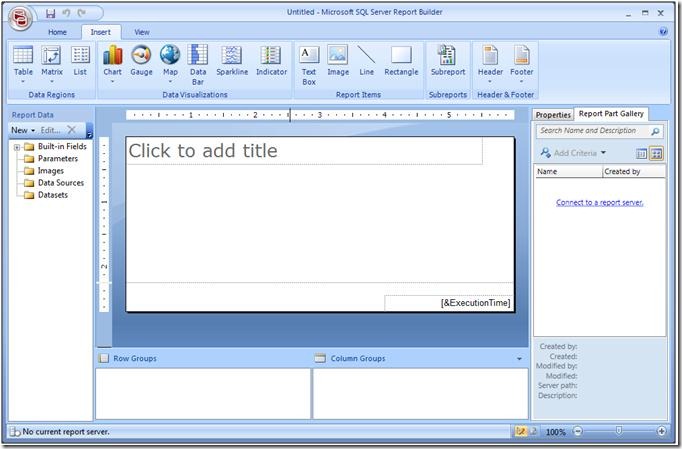
Task: Toggle design view button in status bar
Action: pos(521,431)
